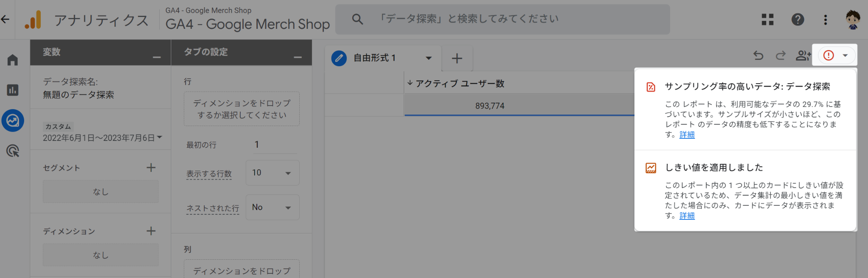Click the sampling icon beside サンプリング率の高いデータ
The width and height of the screenshot is (868, 278).
click(651, 87)
